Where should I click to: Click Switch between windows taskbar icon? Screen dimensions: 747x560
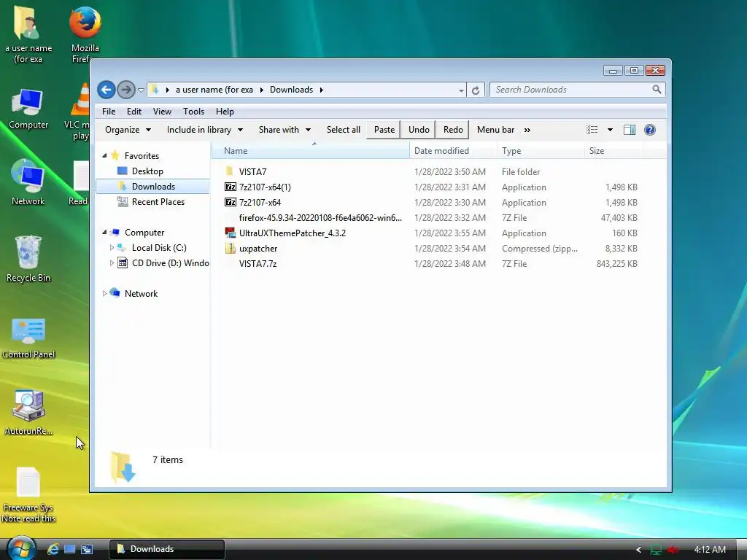pyautogui.click(x=87, y=549)
